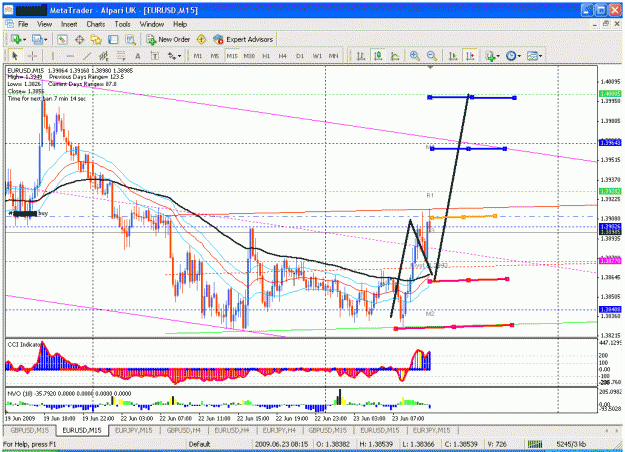Open the File menu
The image size is (625, 452).
point(23,24)
